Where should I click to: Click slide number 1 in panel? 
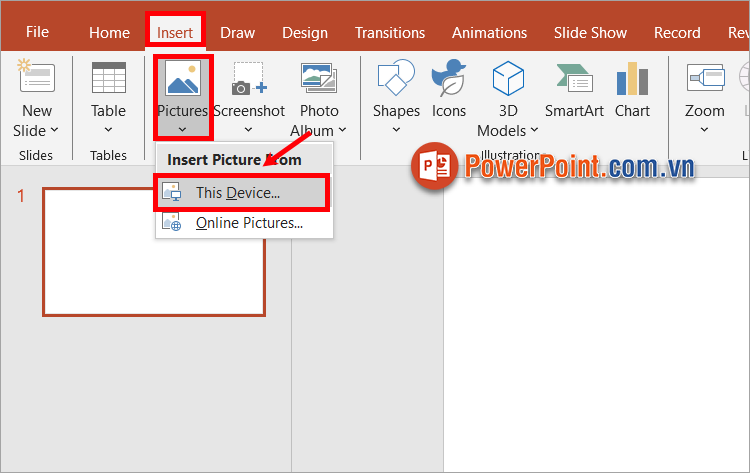(21, 196)
